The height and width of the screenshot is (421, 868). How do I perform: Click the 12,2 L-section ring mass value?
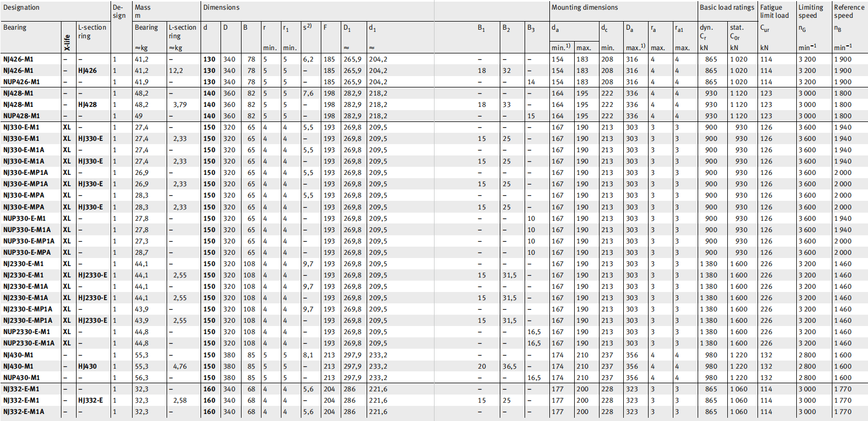pos(176,71)
